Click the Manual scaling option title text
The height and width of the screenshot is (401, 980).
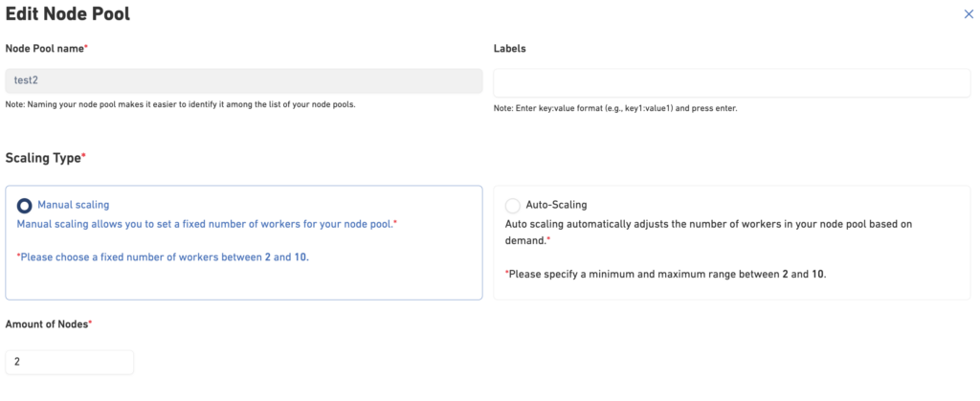[73, 205]
